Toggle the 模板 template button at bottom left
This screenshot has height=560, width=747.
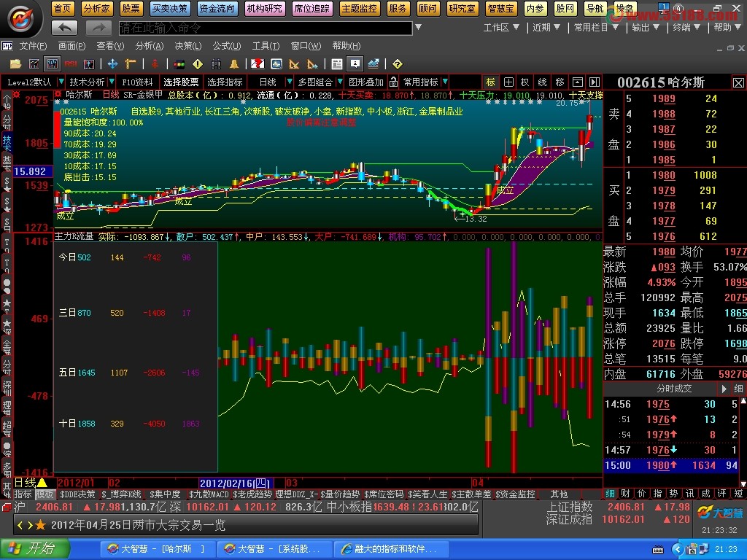coord(44,494)
